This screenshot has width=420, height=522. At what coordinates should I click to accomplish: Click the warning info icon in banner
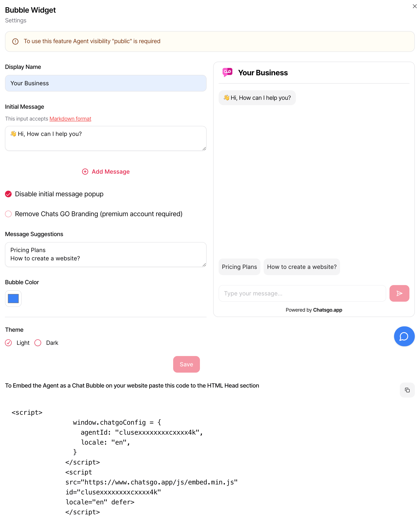[x=15, y=41]
